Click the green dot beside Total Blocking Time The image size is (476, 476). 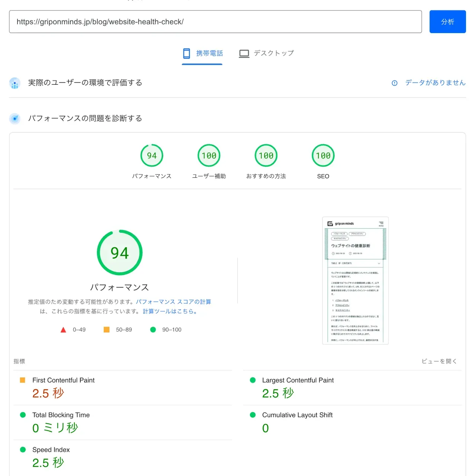click(x=23, y=415)
